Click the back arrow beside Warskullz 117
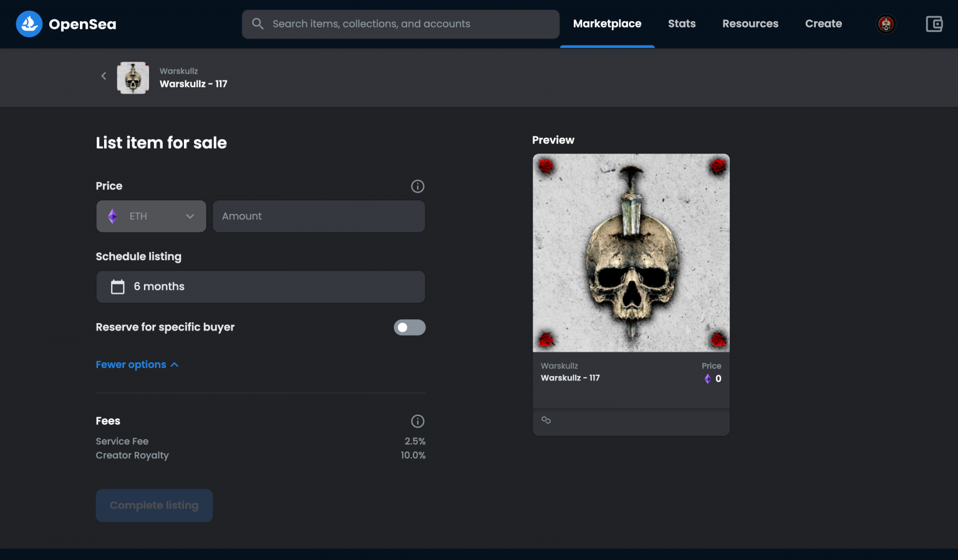This screenshot has height=560, width=958. 104,75
